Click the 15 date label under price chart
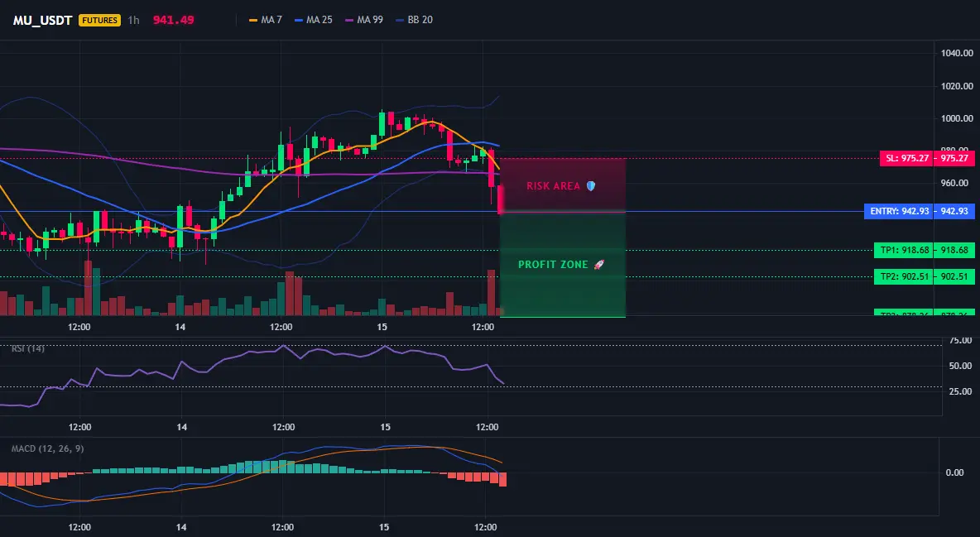The width and height of the screenshot is (980, 537). coord(382,327)
